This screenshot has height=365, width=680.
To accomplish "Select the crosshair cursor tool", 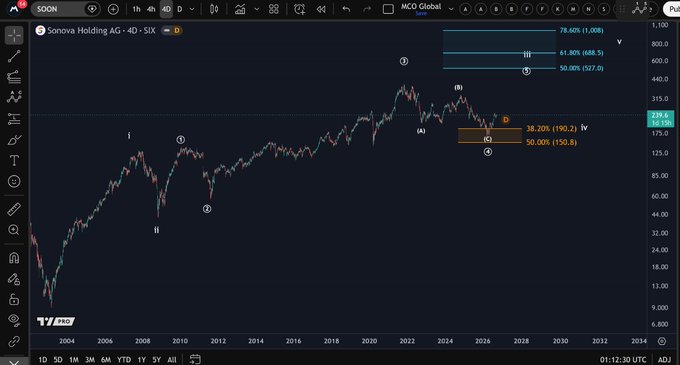I will click(x=14, y=36).
